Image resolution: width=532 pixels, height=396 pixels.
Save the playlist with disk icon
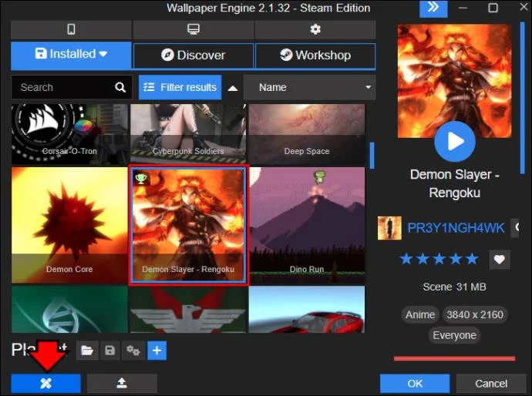[110, 351]
